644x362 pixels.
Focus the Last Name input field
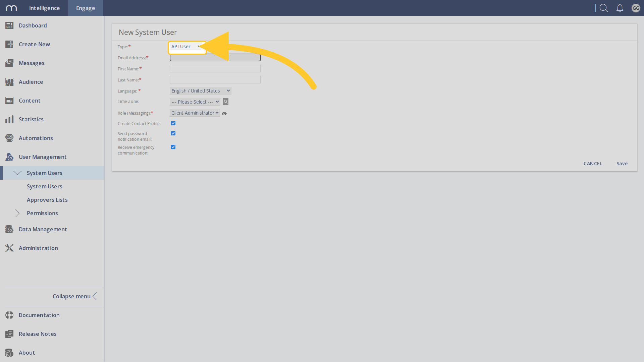point(215,80)
